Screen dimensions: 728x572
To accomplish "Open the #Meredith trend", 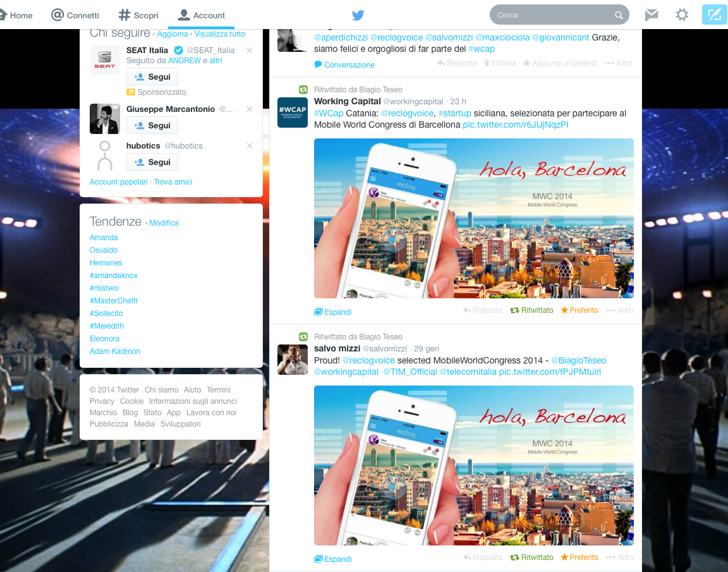I will coord(107,326).
